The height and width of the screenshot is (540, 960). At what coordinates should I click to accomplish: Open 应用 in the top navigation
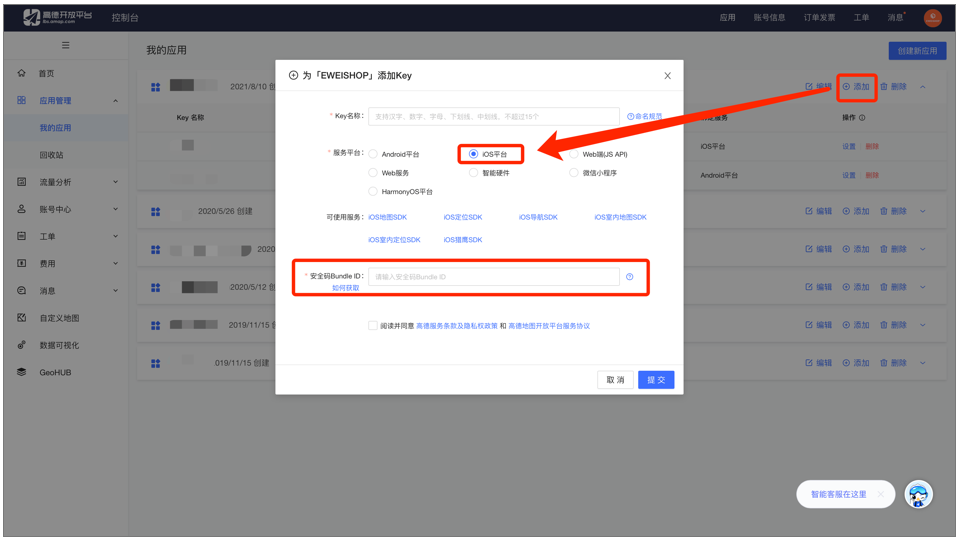tap(727, 17)
